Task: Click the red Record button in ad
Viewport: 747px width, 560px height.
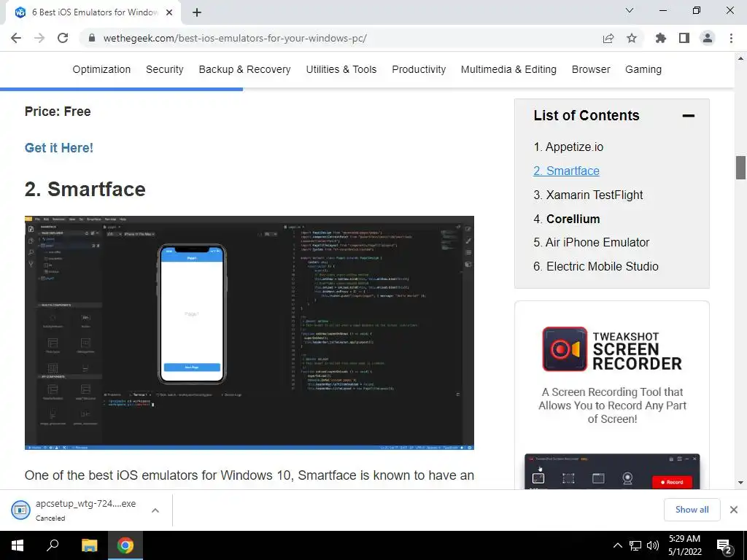Action: [x=672, y=482]
